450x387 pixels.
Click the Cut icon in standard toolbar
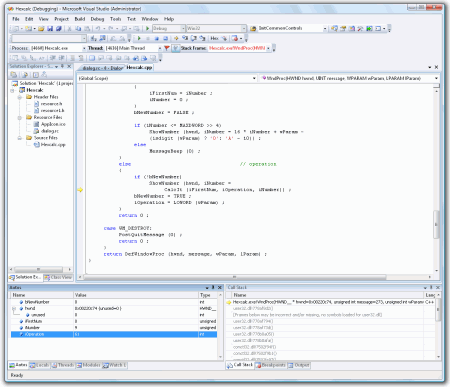coord(70,29)
